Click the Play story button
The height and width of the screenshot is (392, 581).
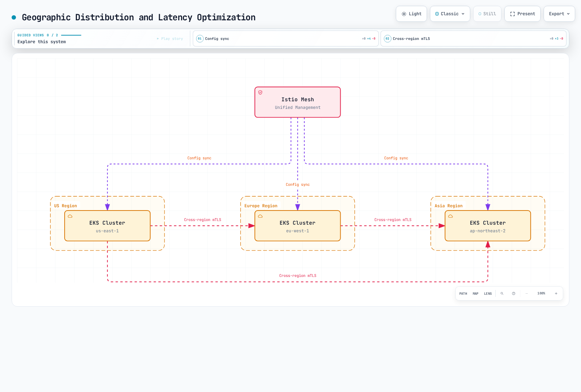pyautogui.click(x=170, y=38)
